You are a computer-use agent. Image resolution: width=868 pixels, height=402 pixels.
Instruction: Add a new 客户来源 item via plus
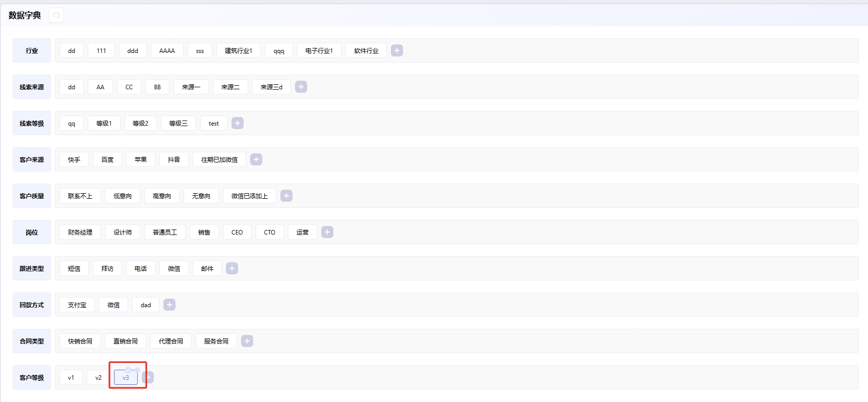click(256, 159)
